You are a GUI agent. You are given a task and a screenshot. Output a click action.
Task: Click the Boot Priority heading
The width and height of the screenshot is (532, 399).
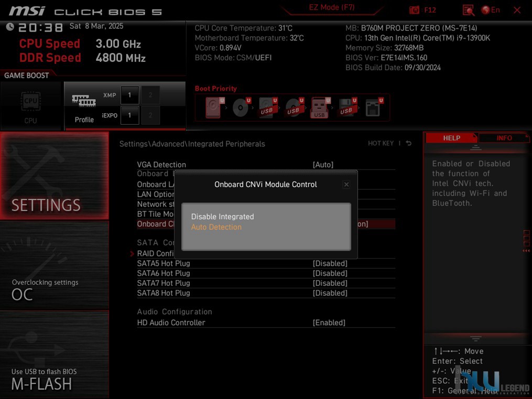216,89
